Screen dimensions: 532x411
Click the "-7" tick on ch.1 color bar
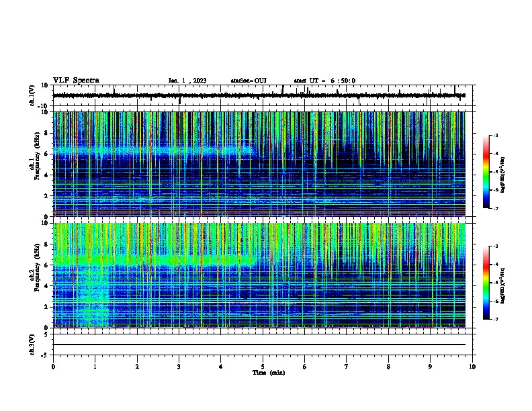coord(496,208)
